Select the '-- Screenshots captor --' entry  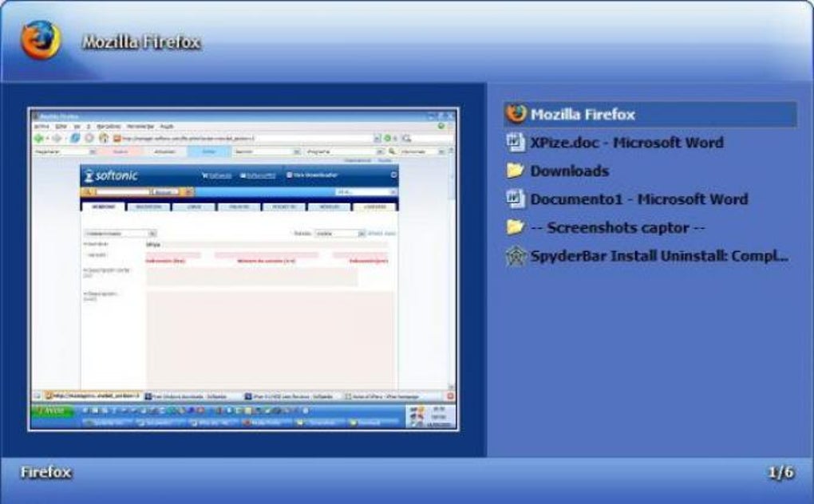click(618, 227)
